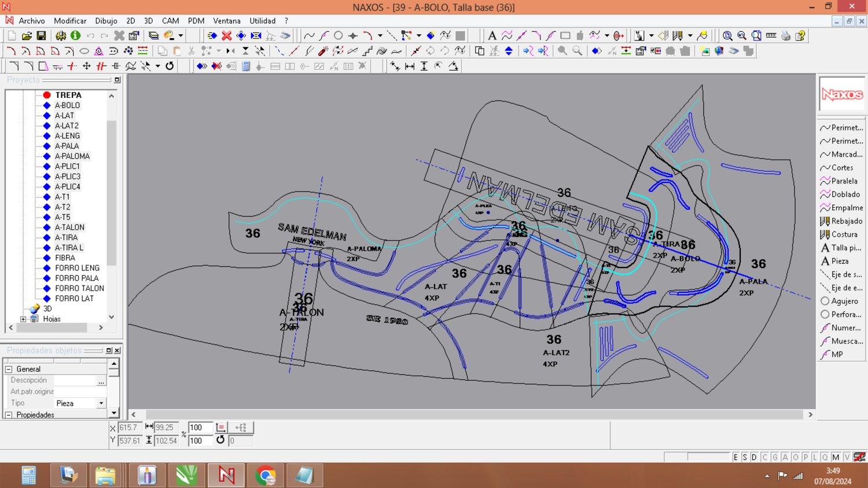Expand the Hojas tree node
The width and height of the screenshot is (868, 488).
tap(23, 319)
